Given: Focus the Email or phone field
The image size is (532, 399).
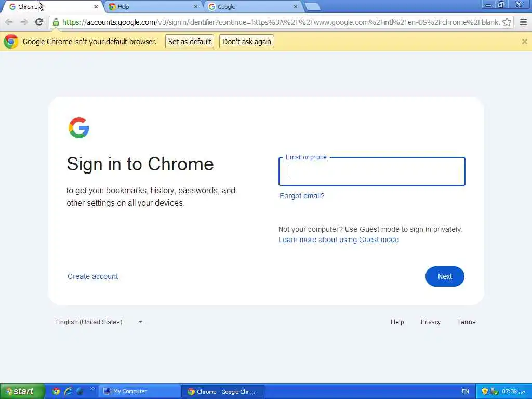Looking at the screenshot, I should click(x=372, y=171).
